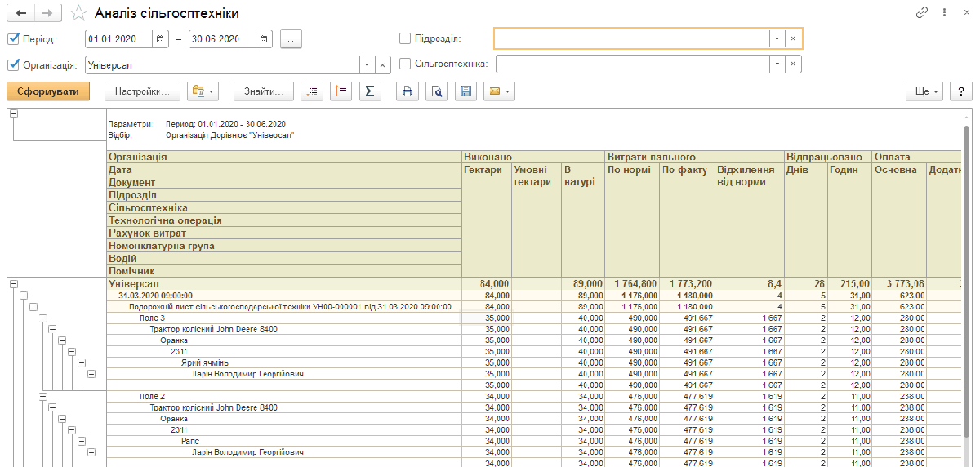Screen dimensions: 980x467
Task: Go back with the left arrow button
Action: [20, 13]
